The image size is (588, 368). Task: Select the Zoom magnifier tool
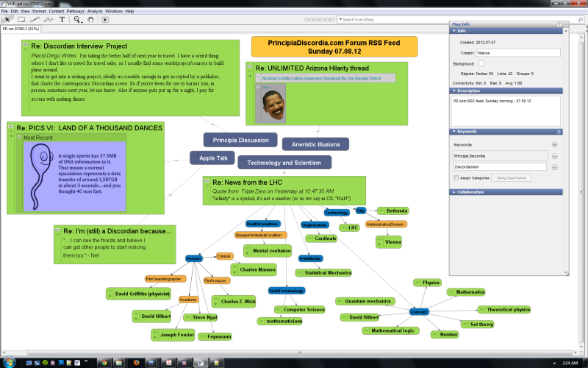76,20
